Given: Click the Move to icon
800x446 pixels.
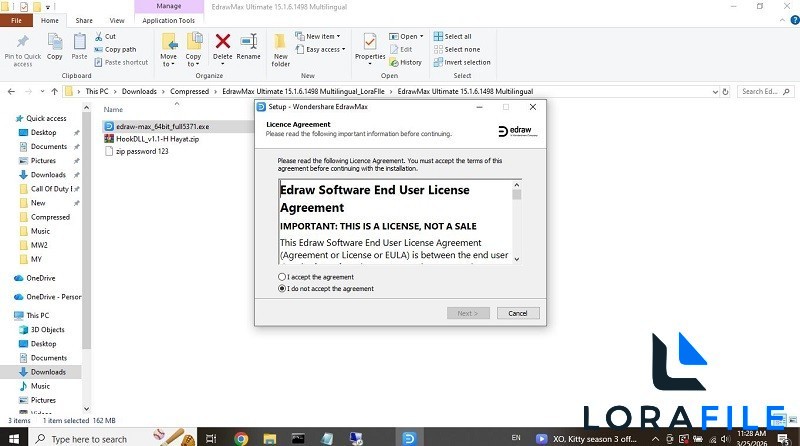Looking at the screenshot, I should tap(169, 42).
